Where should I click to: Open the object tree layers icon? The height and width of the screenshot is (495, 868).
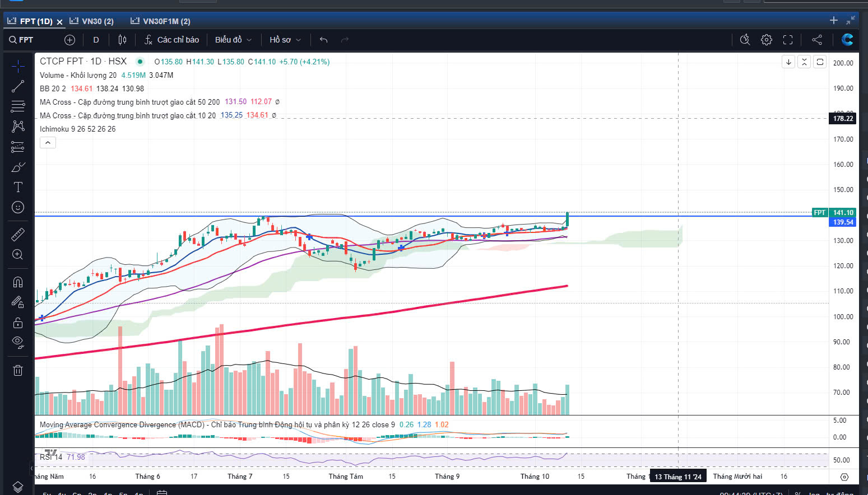click(x=18, y=487)
